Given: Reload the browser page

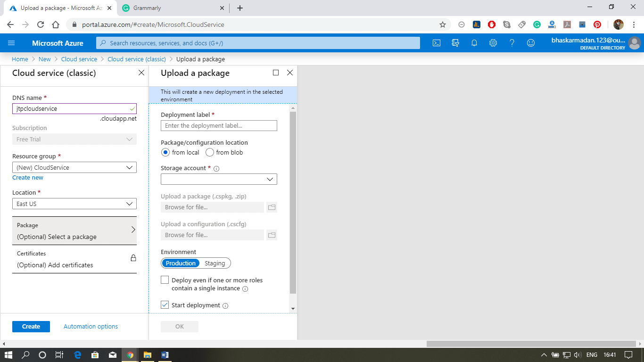Looking at the screenshot, I should pos(41,25).
